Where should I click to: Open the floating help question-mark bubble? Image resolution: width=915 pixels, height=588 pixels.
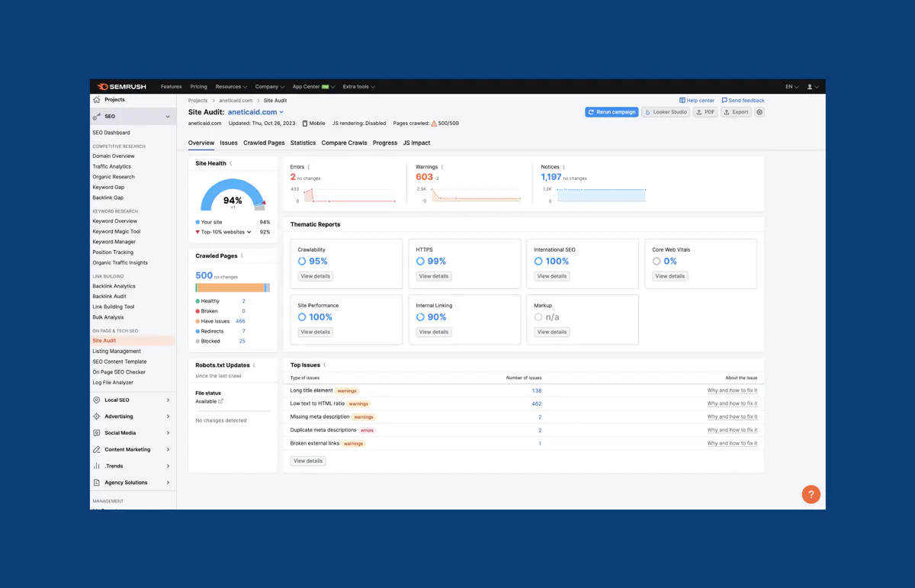[811, 494]
